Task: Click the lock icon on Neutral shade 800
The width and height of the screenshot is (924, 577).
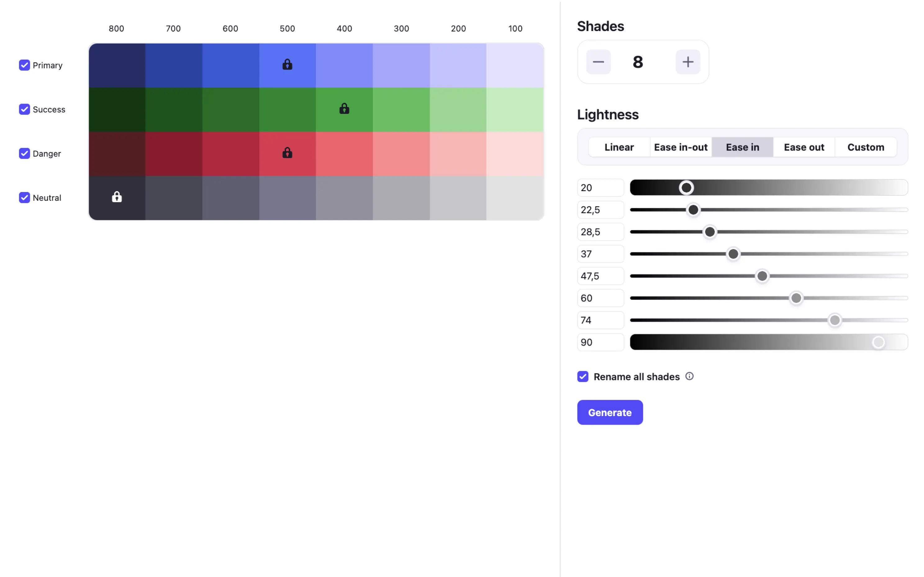Action: tap(116, 197)
